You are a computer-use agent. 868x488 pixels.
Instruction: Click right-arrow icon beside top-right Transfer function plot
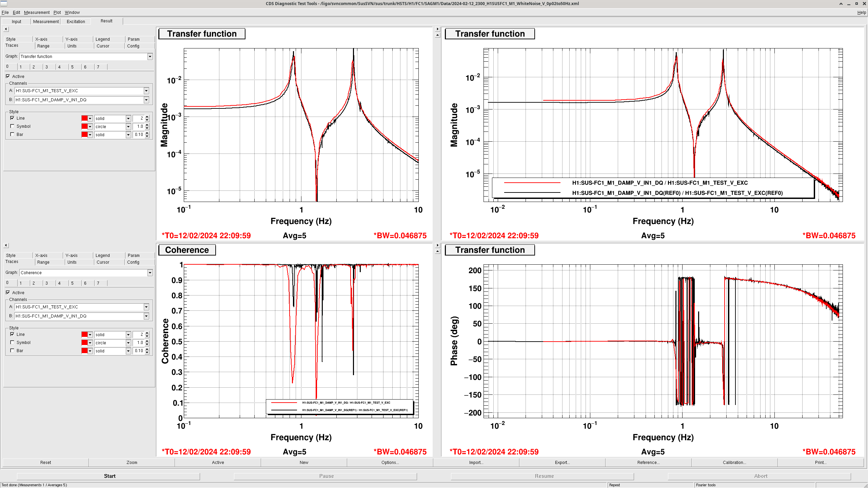tap(437, 29)
